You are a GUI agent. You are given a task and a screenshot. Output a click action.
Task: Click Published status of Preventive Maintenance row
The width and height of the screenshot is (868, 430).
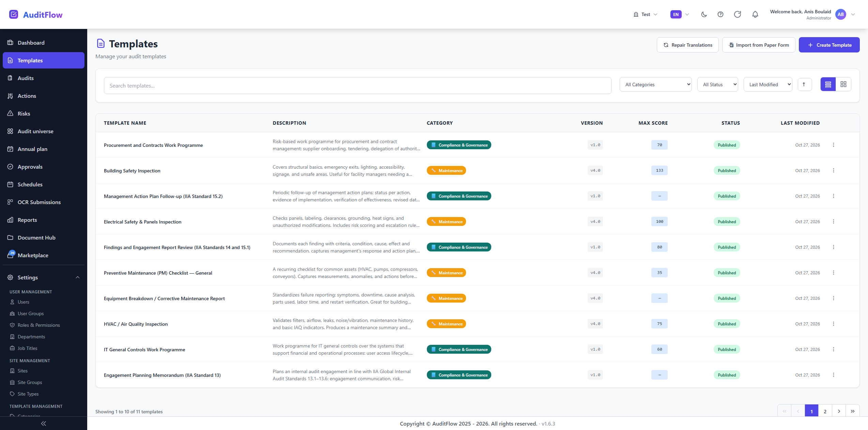point(727,273)
